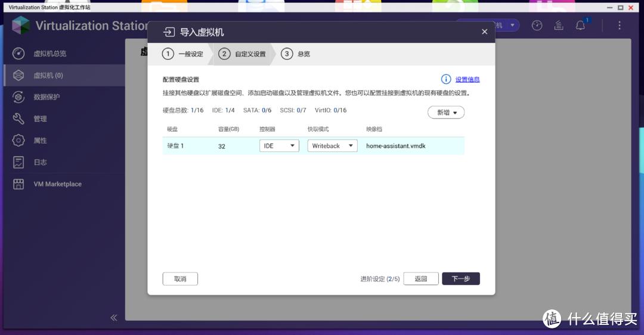The height and width of the screenshot is (335, 644).
Task: Open the IDE controller dropdown
Action: tap(279, 145)
